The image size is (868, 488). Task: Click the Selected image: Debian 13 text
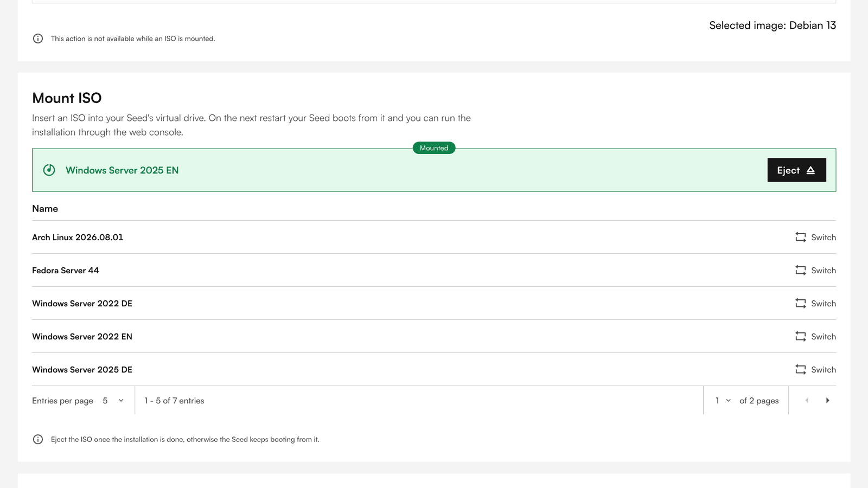[773, 25]
